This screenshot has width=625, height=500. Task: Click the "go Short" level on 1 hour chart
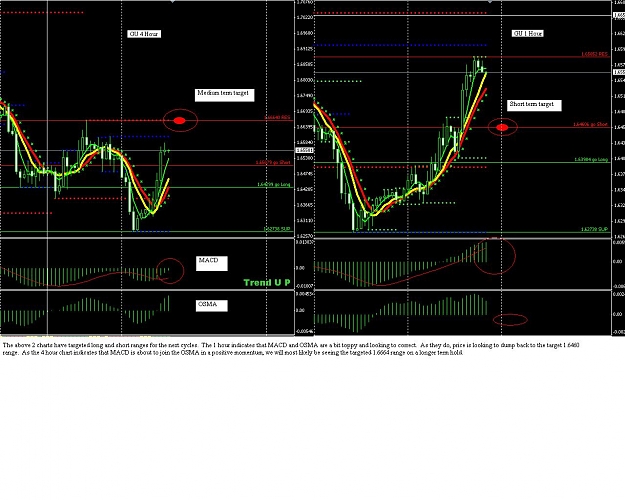pos(591,124)
